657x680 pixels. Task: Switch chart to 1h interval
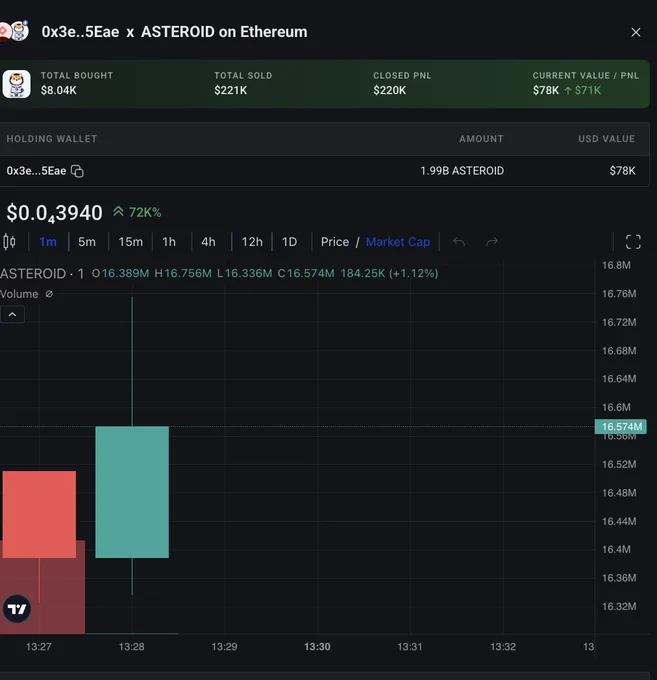tap(169, 242)
